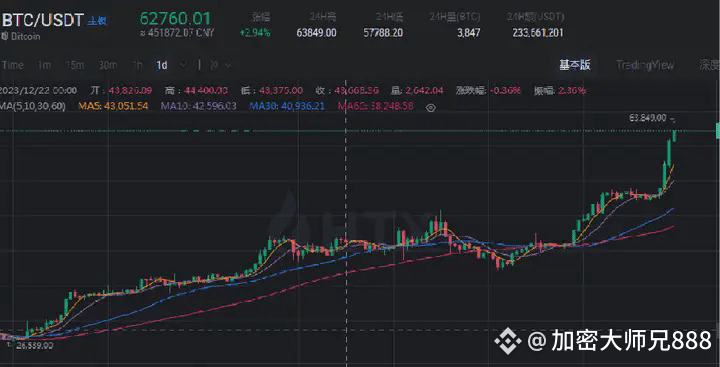Click the +2.94% change value

click(x=255, y=33)
